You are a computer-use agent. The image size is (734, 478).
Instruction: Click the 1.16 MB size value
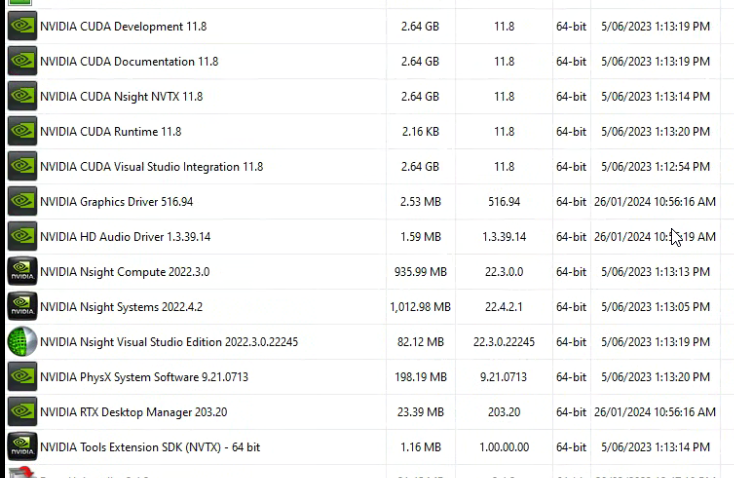coord(420,447)
